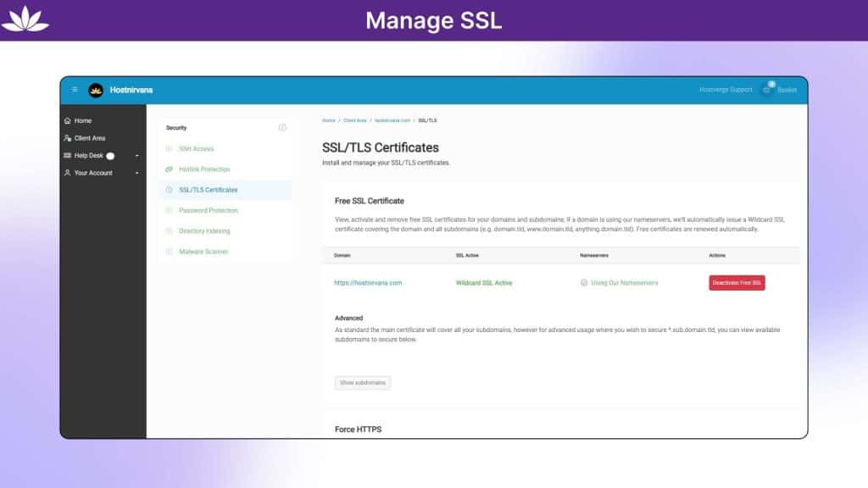
Task: Click the Hostnirvana lotus logo
Action: coord(96,90)
